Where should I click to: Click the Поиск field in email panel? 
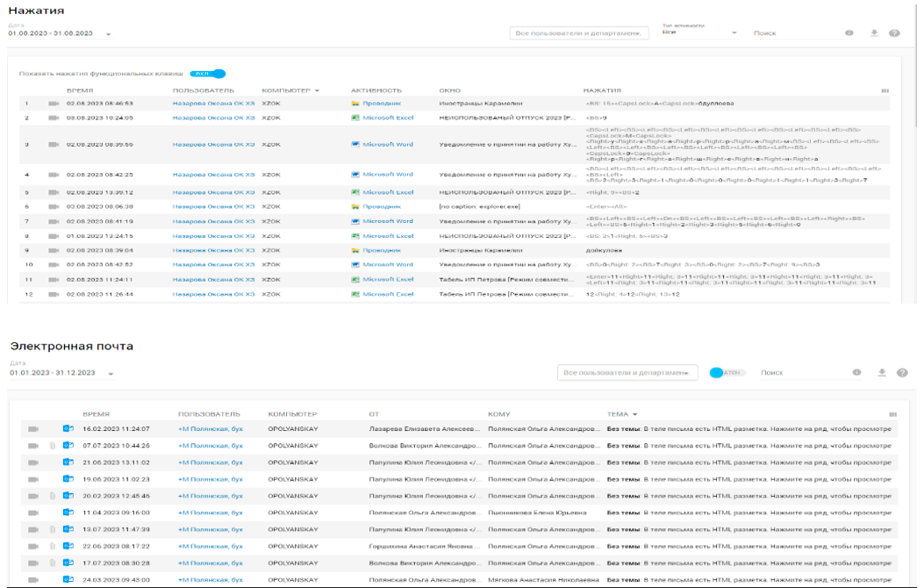pos(803,372)
